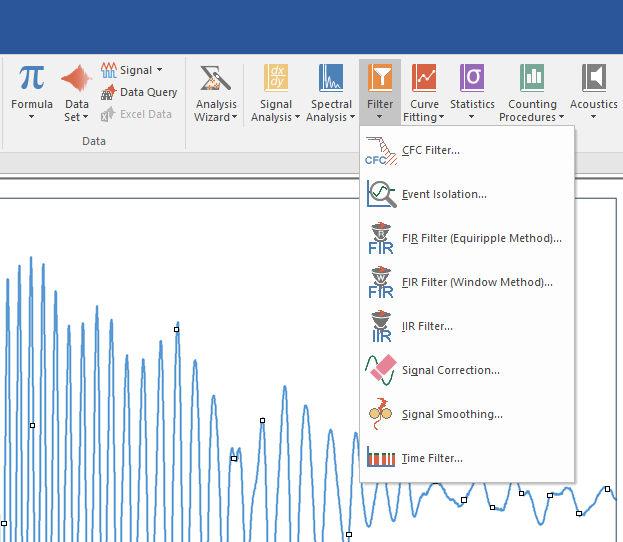Viewport: 623px width, 542px height.
Task: Expand the Analysis Wizard dropdown arrow
Action: 234,117
